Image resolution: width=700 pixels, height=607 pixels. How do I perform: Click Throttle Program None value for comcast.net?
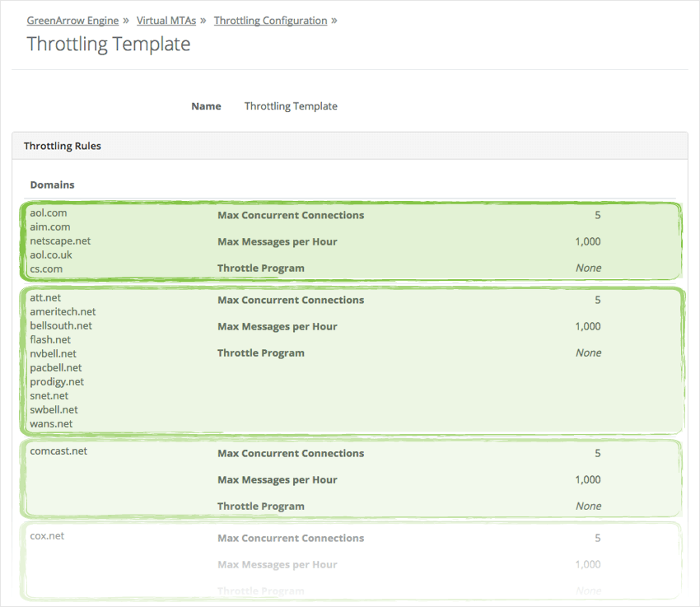click(x=588, y=507)
